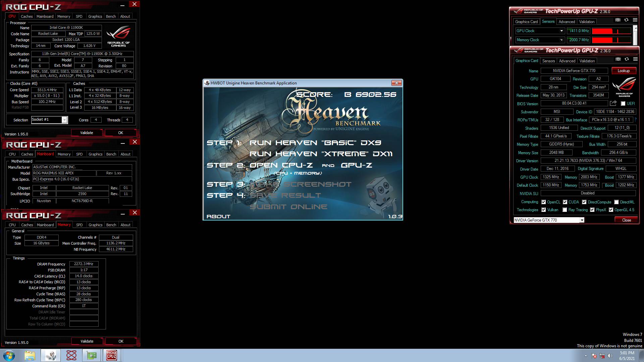Select HWBOT Heaven robot icon in taskbar
This screenshot has width=644, height=362.
point(51,355)
